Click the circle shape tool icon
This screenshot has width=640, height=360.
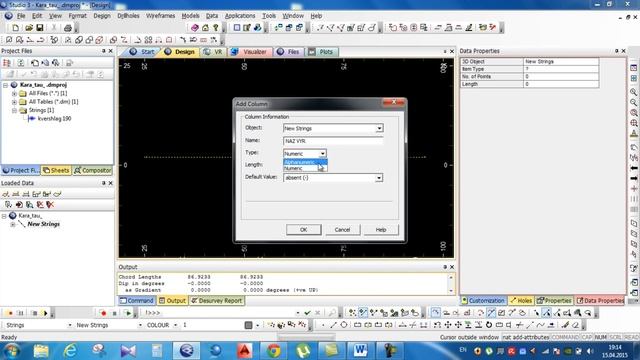[344, 325]
